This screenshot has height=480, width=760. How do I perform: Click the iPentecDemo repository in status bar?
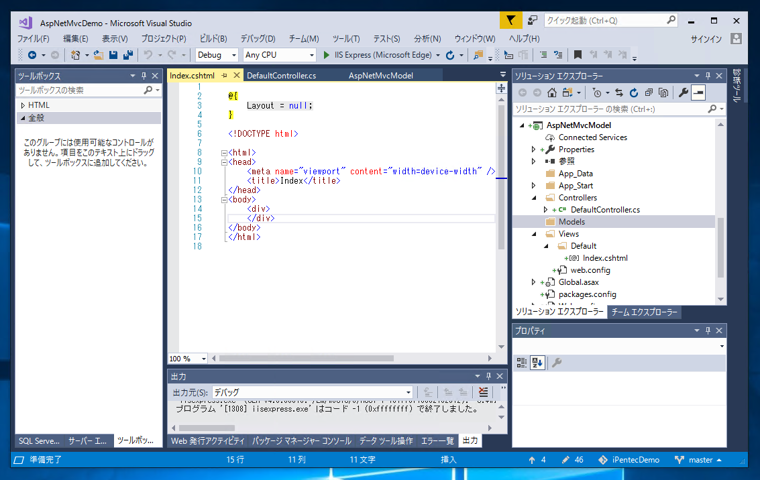click(x=629, y=460)
